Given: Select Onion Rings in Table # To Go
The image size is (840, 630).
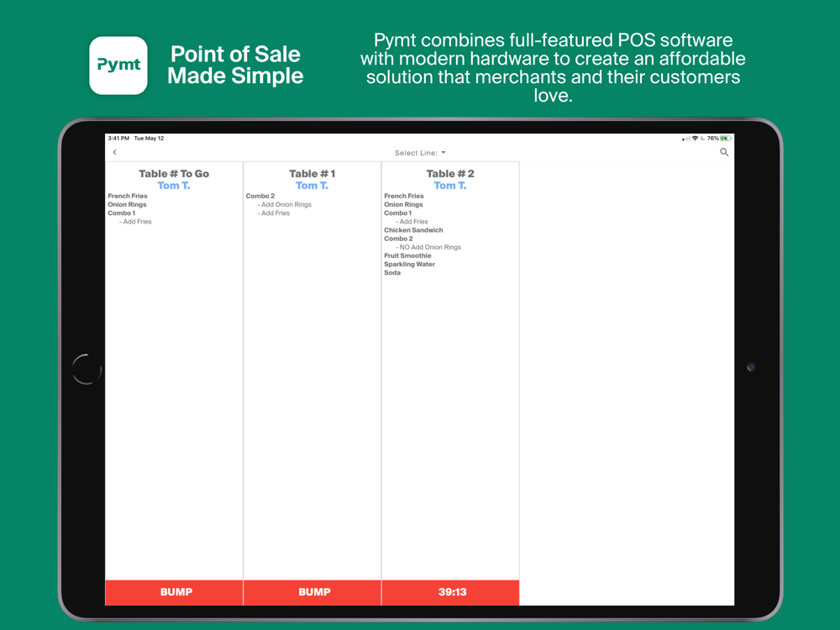Looking at the screenshot, I should pyautogui.click(x=127, y=205).
